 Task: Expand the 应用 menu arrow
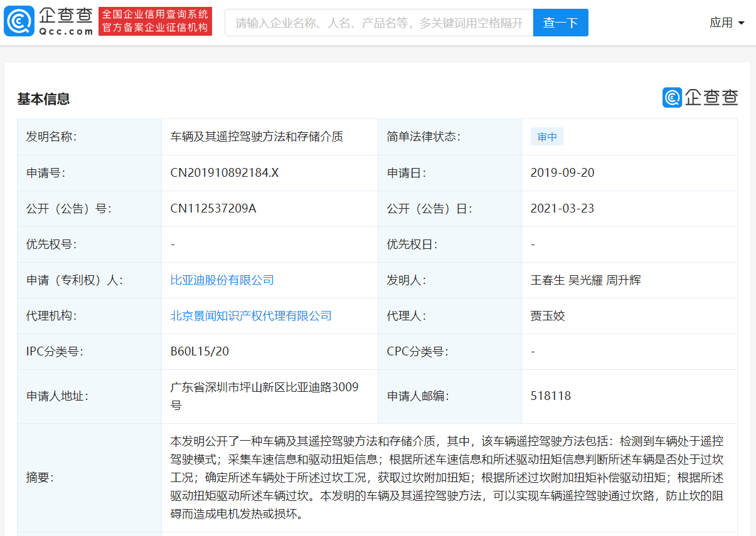coord(740,23)
